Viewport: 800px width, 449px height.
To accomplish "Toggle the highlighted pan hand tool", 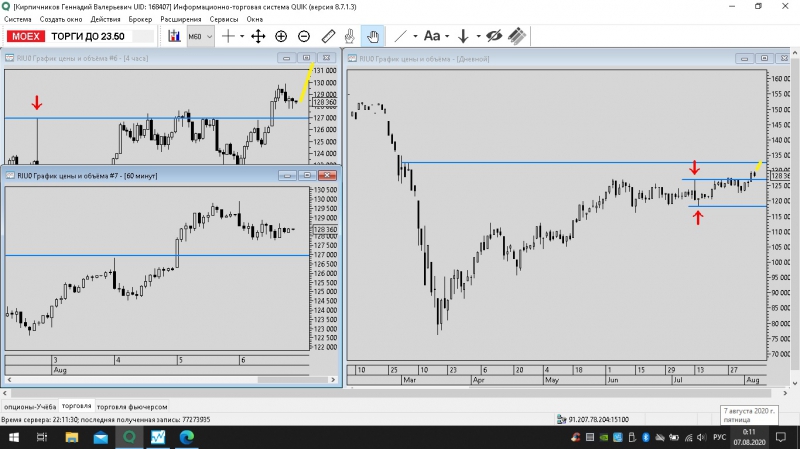I will tap(373, 36).
